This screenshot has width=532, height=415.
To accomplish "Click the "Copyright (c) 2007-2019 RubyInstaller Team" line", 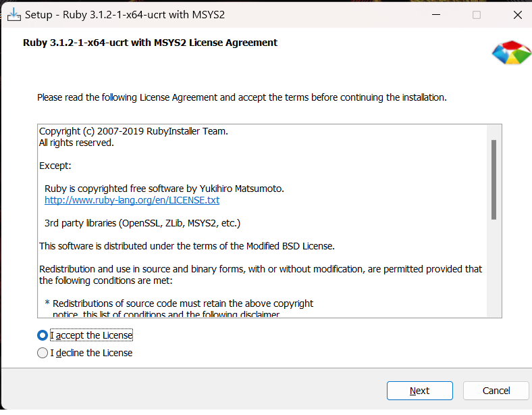I will [134, 131].
